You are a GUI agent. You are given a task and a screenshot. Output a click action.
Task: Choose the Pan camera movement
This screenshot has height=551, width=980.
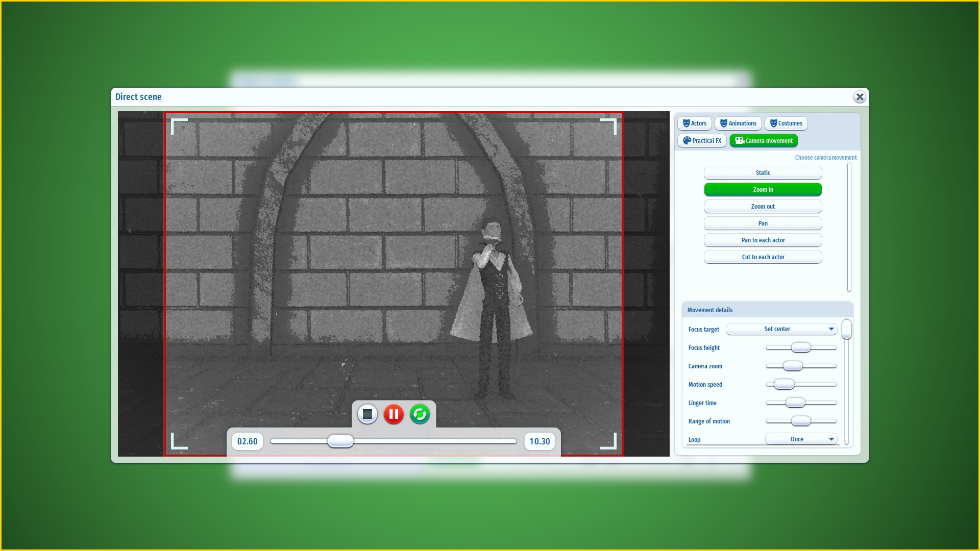pos(763,223)
